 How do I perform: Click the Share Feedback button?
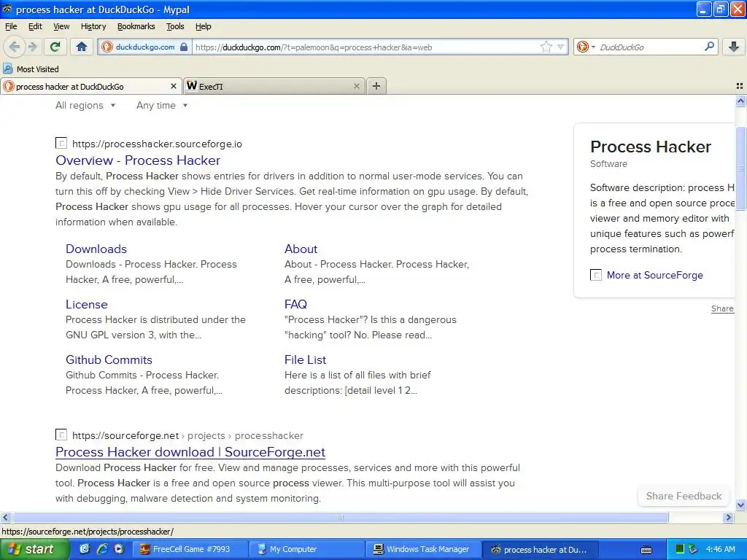tap(684, 496)
